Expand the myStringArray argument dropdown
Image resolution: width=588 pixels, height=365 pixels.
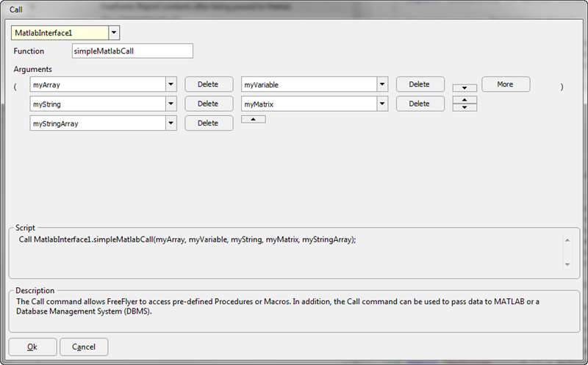tap(171, 123)
